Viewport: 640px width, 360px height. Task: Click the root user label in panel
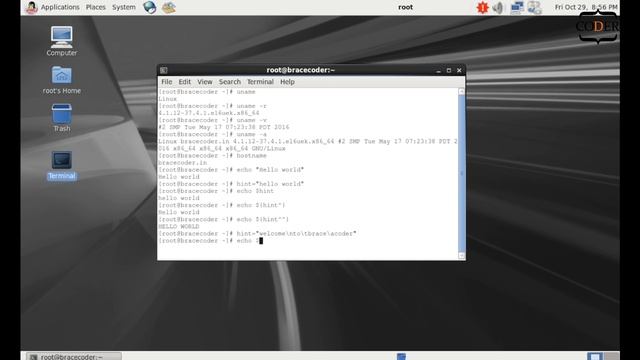(x=405, y=7)
